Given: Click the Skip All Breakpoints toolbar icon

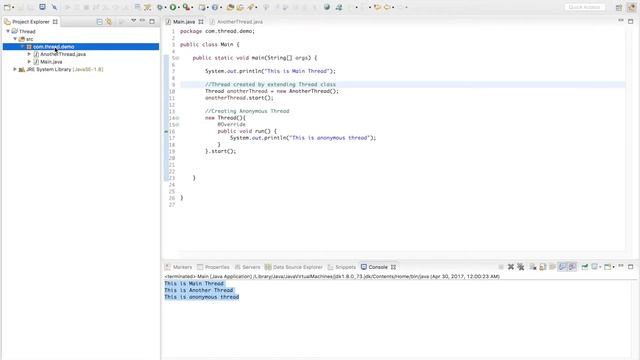Looking at the screenshot, I should (x=54, y=7).
